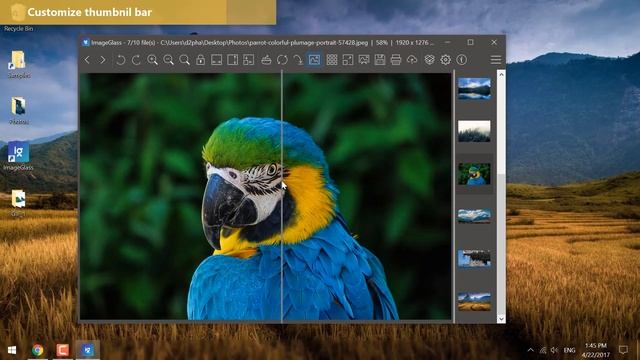Save image with the floppy disk icon

pos(380,60)
